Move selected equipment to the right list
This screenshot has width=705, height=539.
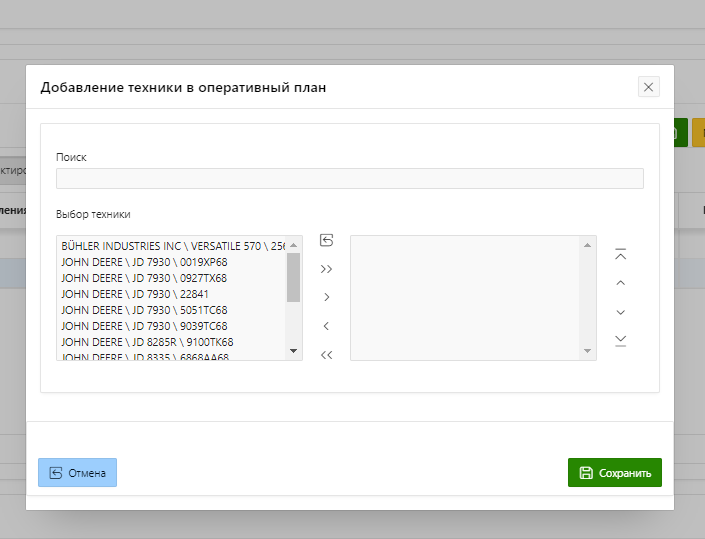tap(326, 297)
